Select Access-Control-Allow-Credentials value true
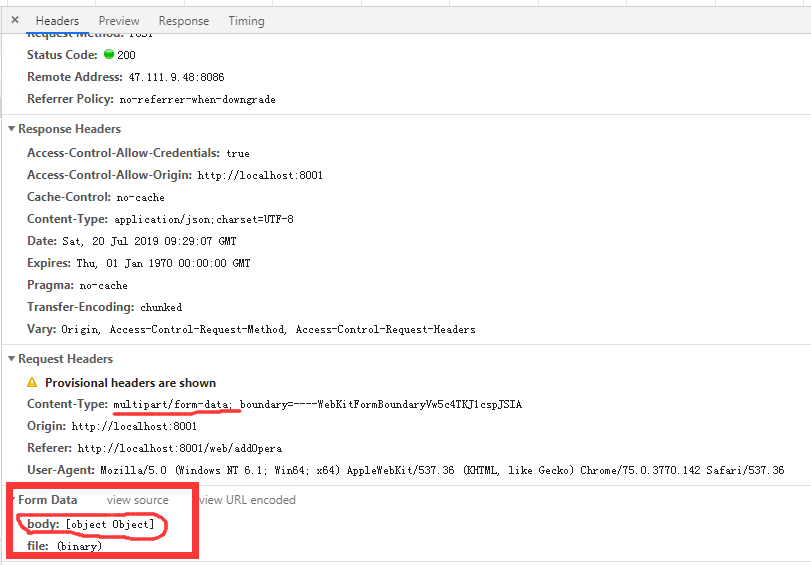Image resolution: width=811 pixels, height=565 pixels. 238,154
